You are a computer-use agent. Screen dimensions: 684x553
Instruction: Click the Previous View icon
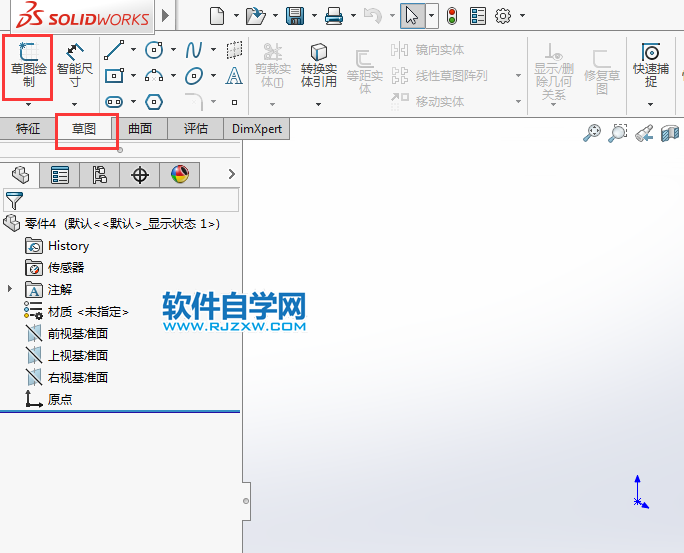[x=644, y=133]
